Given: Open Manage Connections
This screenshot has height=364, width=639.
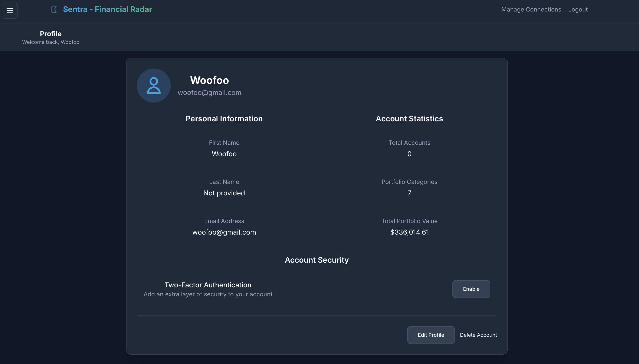Looking at the screenshot, I should [531, 9].
